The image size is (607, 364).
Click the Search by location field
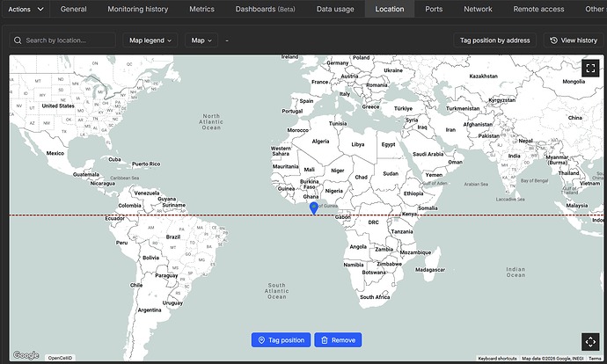click(x=63, y=40)
